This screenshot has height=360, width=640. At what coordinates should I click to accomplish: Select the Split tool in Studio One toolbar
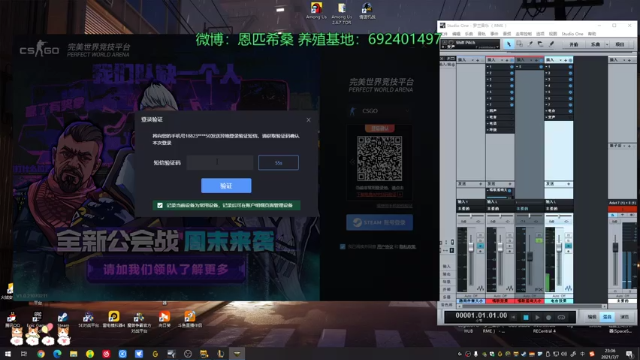pos(530,44)
